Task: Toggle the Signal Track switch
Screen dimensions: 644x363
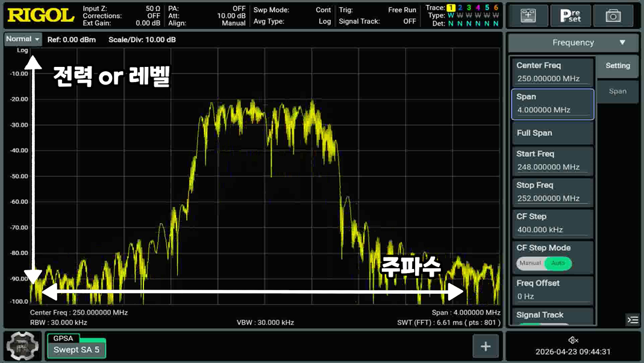Action: click(x=543, y=324)
